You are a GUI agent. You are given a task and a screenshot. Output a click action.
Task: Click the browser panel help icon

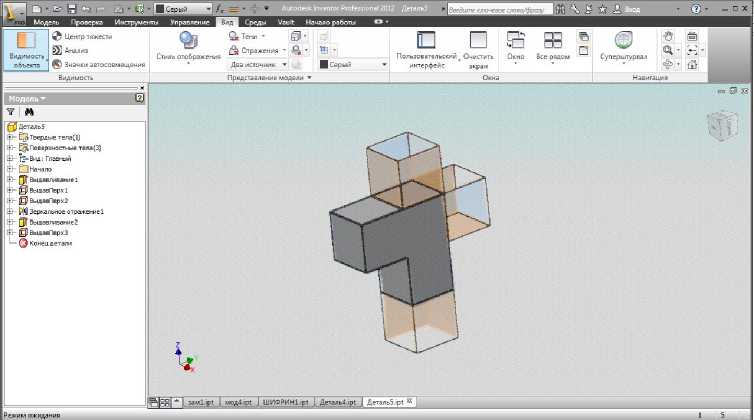[139, 98]
